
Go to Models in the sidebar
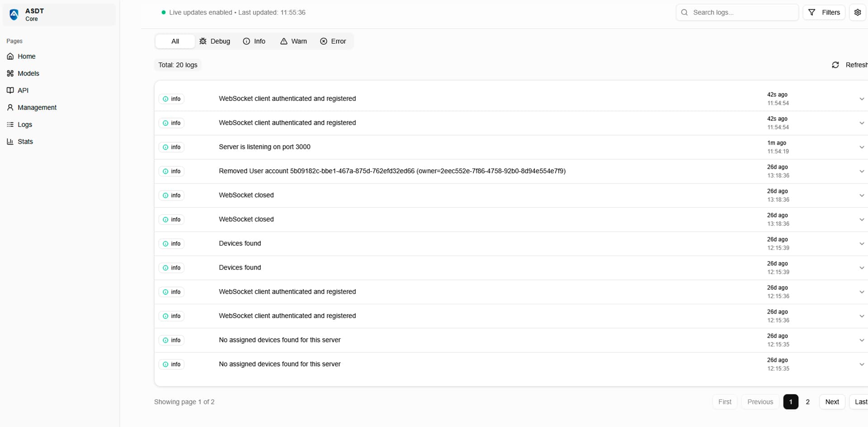click(28, 73)
